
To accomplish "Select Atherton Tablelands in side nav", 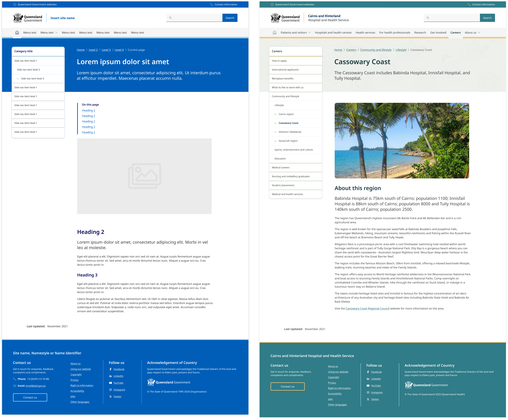I will coord(295,132).
